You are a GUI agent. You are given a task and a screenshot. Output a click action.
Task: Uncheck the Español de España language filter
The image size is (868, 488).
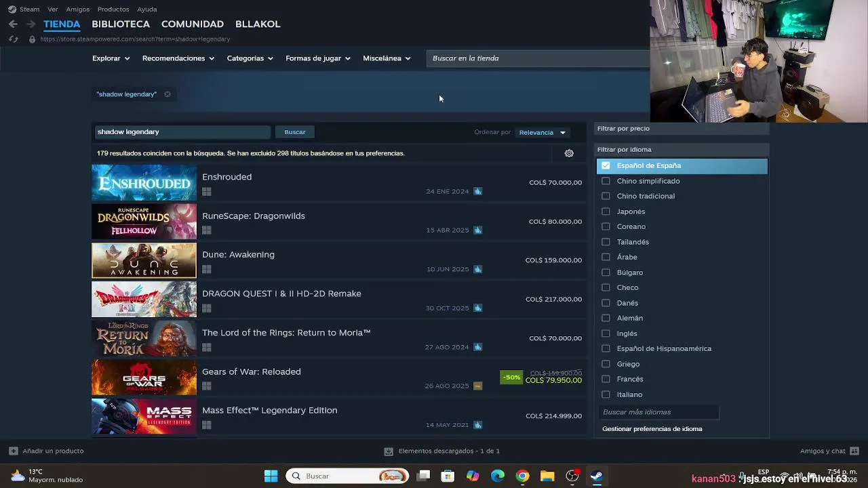pyautogui.click(x=606, y=165)
